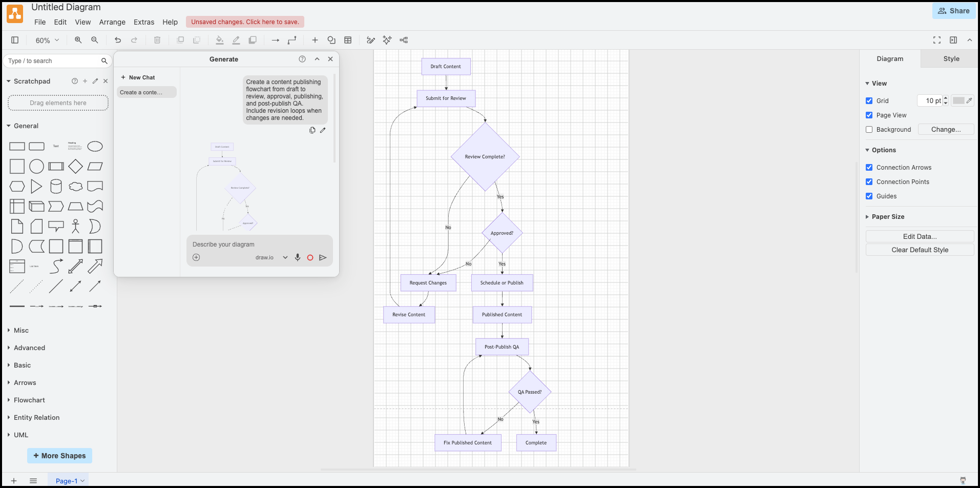The width and height of the screenshot is (980, 488).
Task: Click the search magnifier in shapes panel
Action: pos(105,61)
